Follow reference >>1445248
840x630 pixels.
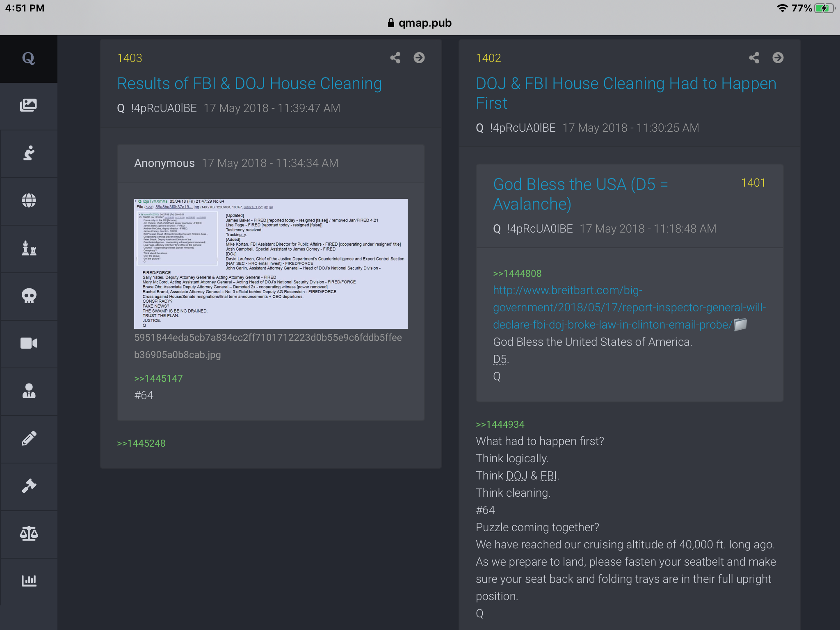(x=141, y=443)
